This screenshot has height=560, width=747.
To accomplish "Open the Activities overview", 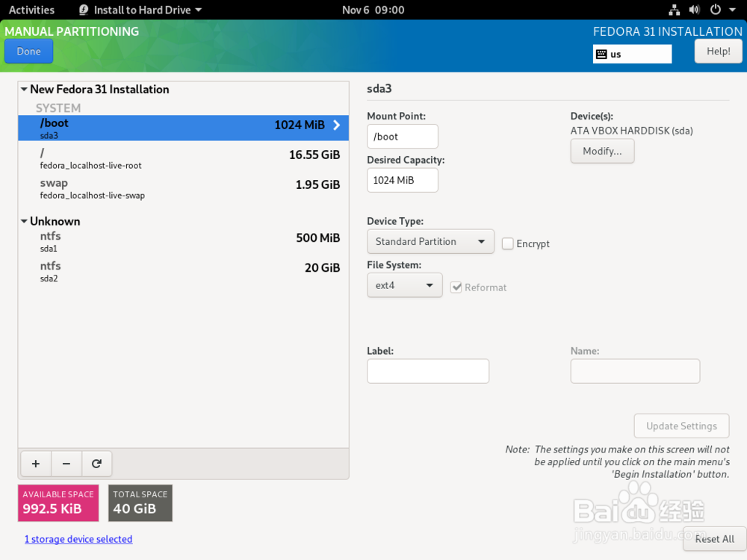I will tap(31, 10).
